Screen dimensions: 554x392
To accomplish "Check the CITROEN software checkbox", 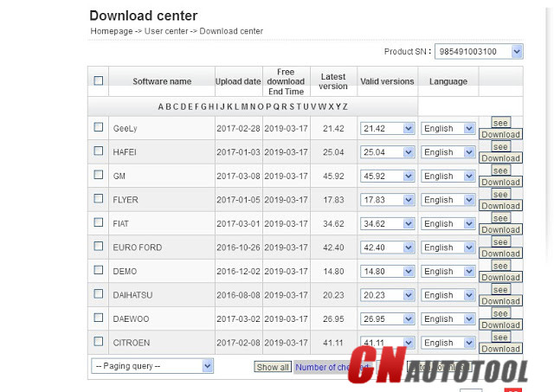I will [x=99, y=342].
